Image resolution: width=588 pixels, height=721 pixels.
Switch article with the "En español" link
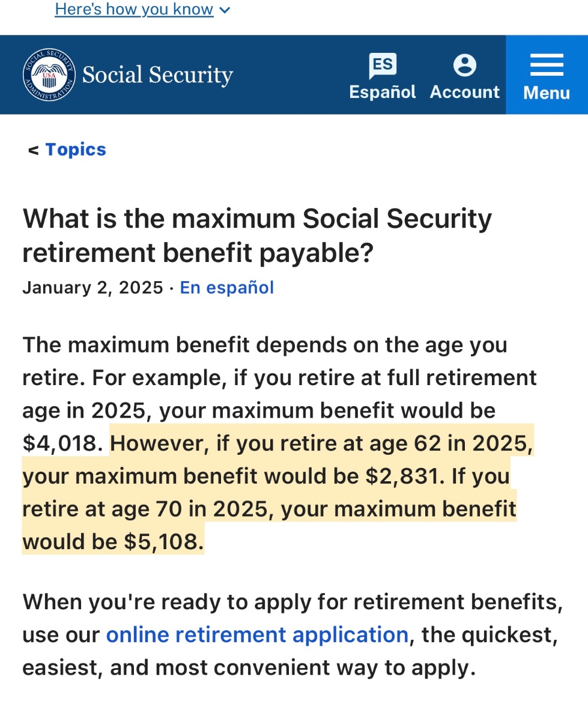click(x=227, y=288)
